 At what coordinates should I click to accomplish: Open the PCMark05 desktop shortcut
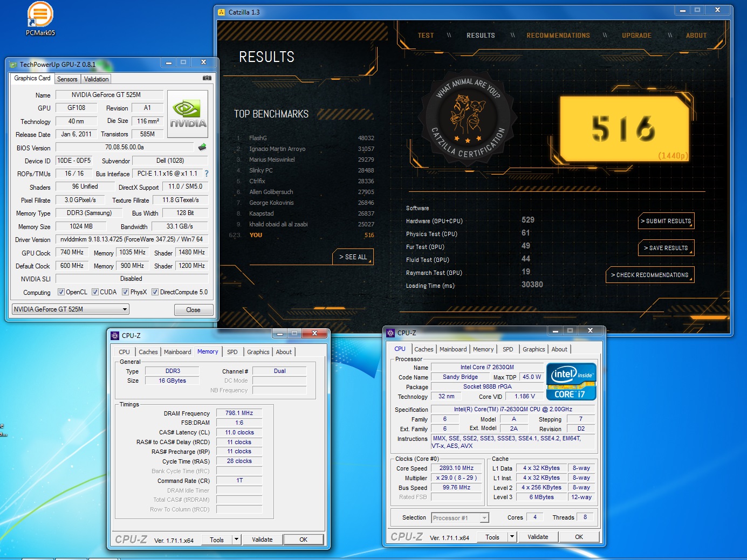coord(40,19)
